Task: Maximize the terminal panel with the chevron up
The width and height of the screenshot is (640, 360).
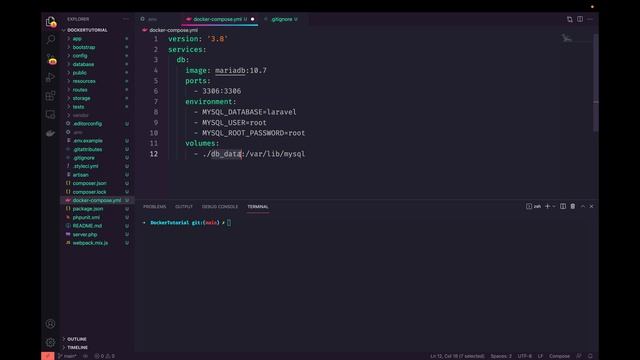Action: click(582, 207)
